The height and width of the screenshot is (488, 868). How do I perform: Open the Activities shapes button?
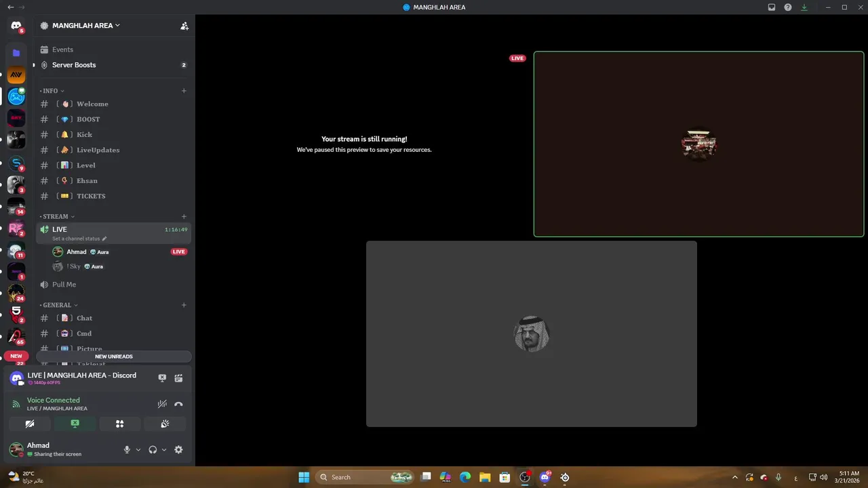tap(119, 424)
